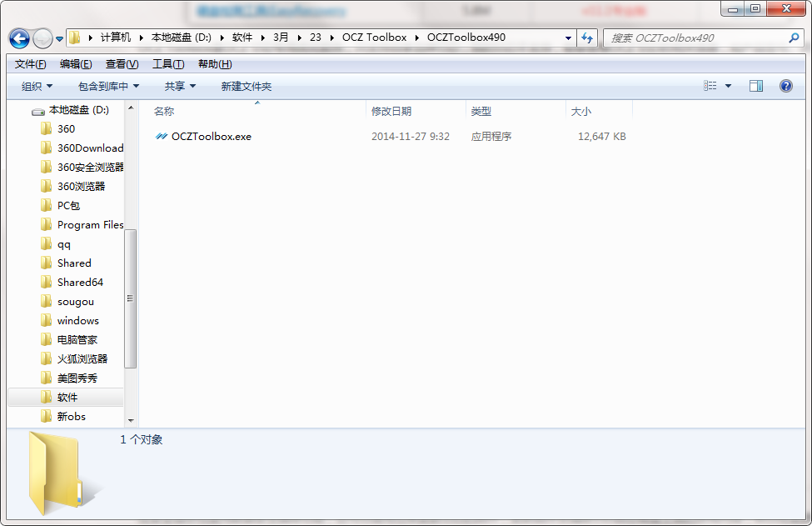Open the 共享 dropdown

pyautogui.click(x=180, y=86)
